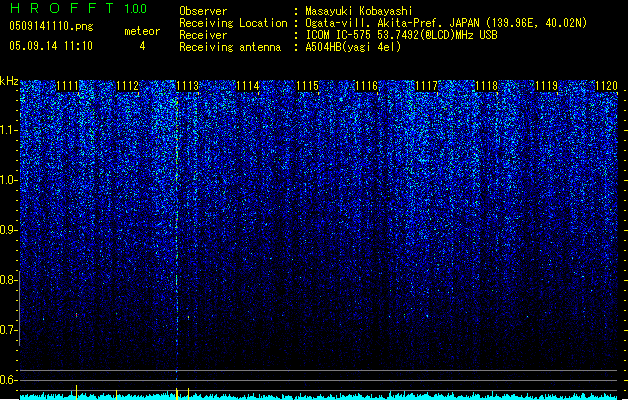Viewport: 629px width, 400px height.
Task: Click the antenna A504HB(yagi 4el) text
Action: point(353,47)
